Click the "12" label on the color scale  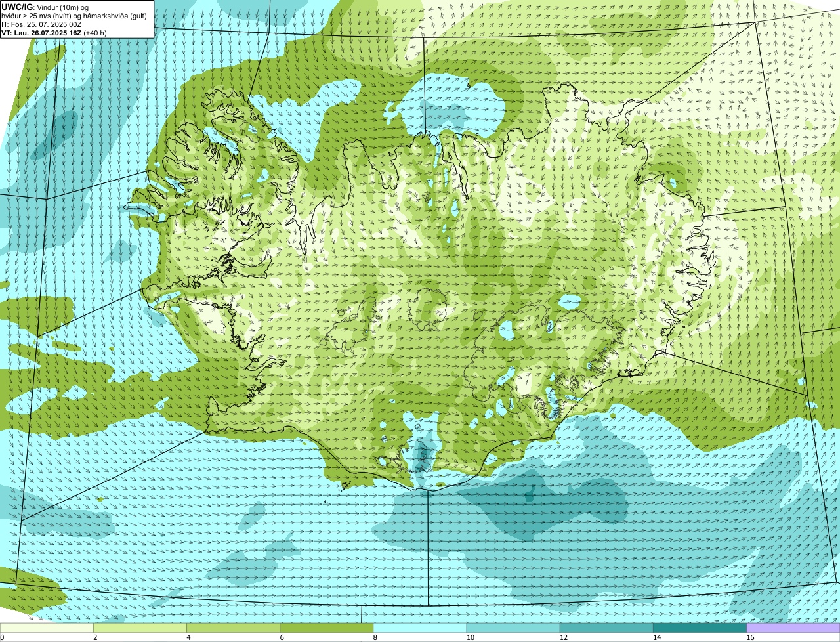564,637
